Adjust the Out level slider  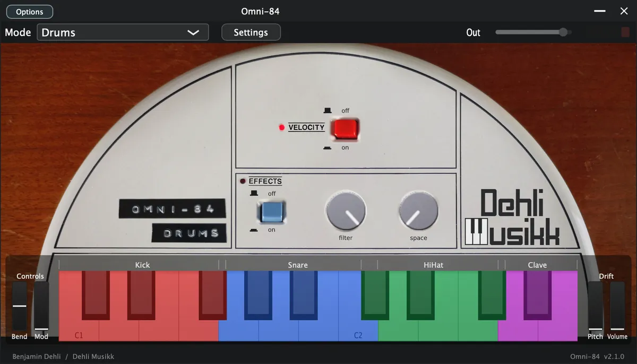tap(533, 32)
